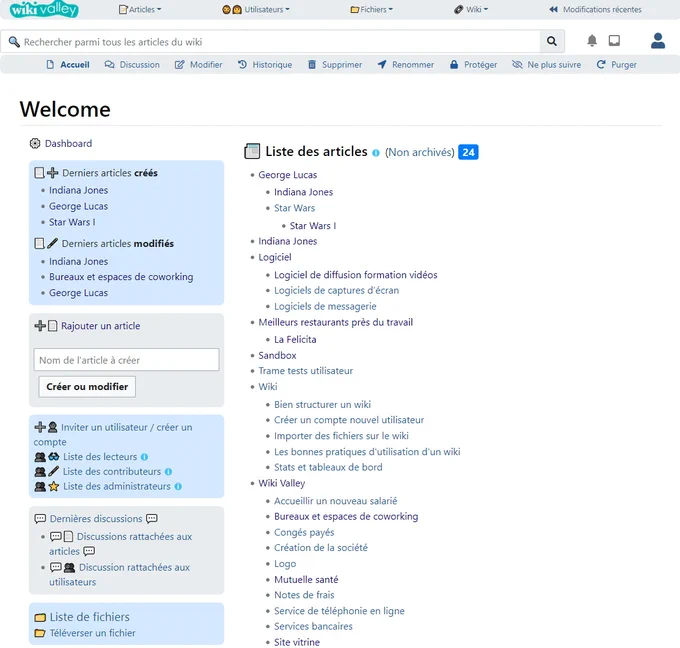Open Inviter un utilisateur link

pyautogui.click(x=114, y=435)
